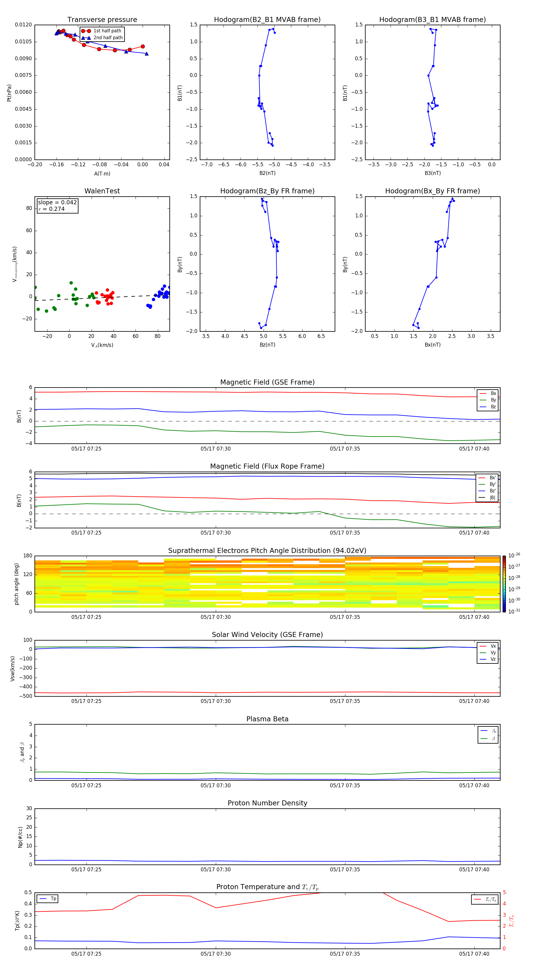Click the "Tp(10^6K)" axis label

coord(17,921)
